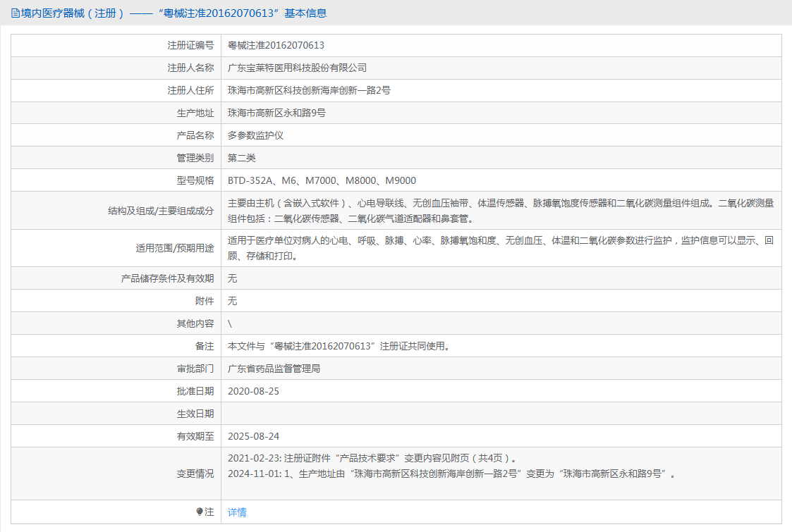
Task: Click the 批准日期 label
Action: [x=195, y=391]
